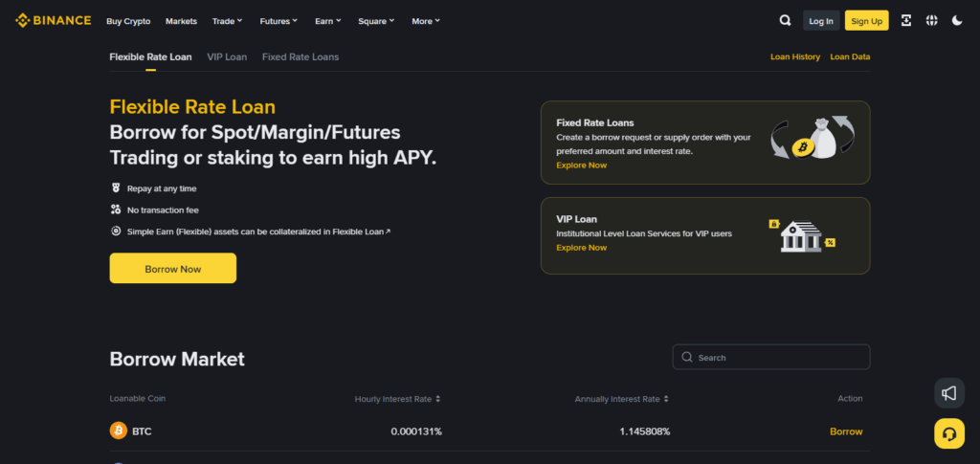
Task: Click the Loanable Coin column header
Action: pyautogui.click(x=138, y=398)
